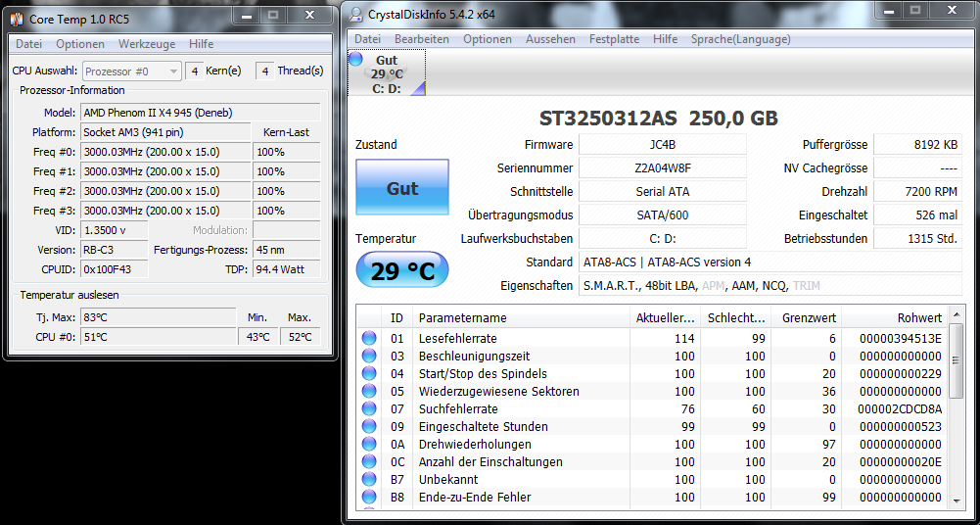980x525 pixels.
Task: Open Optionen menu in CrystalDiskInfo
Action: pos(488,39)
